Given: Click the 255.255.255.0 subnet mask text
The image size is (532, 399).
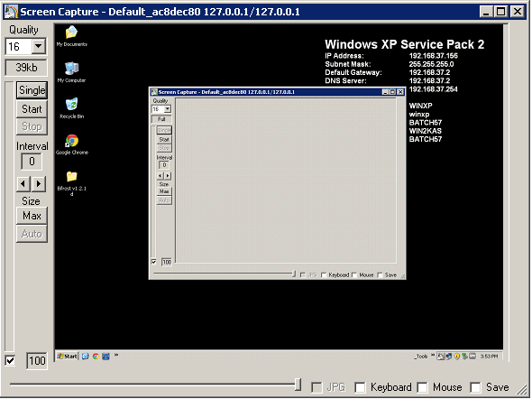Looking at the screenshot, I should pyautogui.click(x=431, y=64).
